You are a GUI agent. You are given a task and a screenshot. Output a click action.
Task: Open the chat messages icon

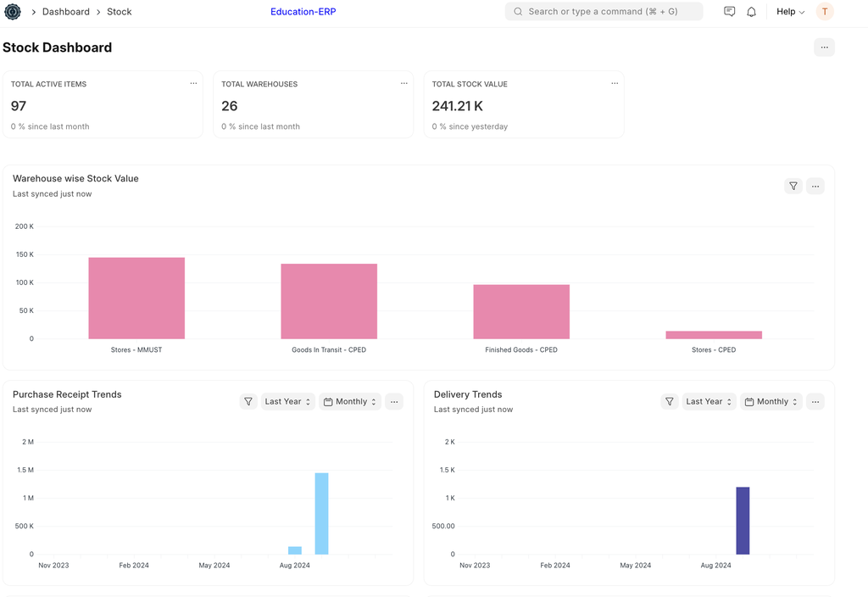pos(729,12)
